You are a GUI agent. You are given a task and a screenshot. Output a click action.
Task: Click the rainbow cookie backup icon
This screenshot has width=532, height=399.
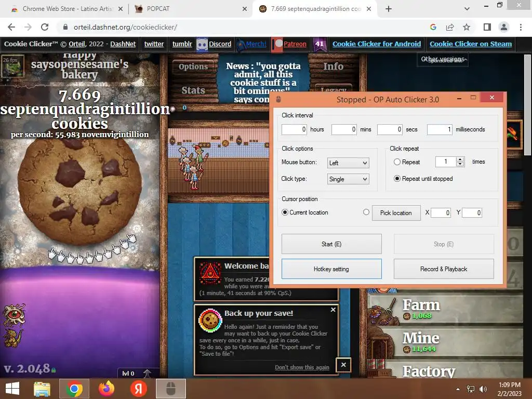pyautogui.click(x=210, y=320)
